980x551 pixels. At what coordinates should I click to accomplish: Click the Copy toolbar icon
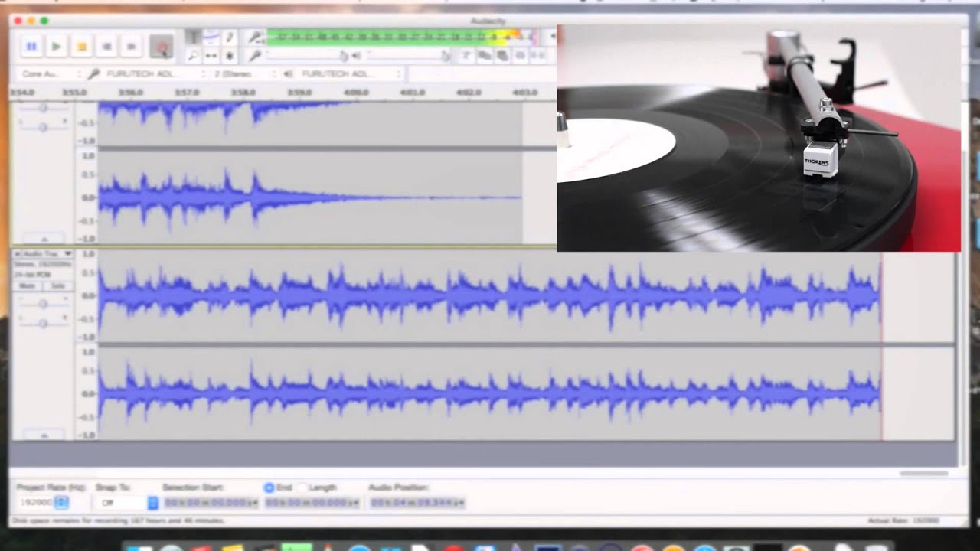pos(484,56)
